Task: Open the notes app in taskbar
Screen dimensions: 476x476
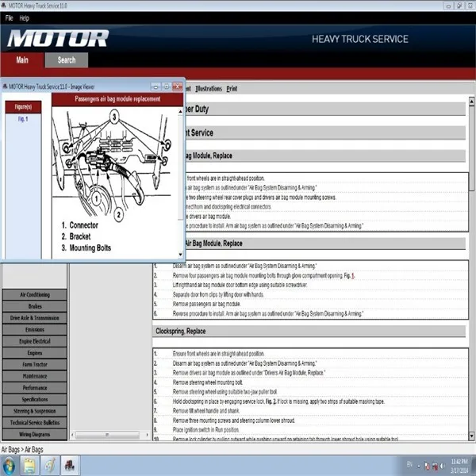Action: pos(29,466)
